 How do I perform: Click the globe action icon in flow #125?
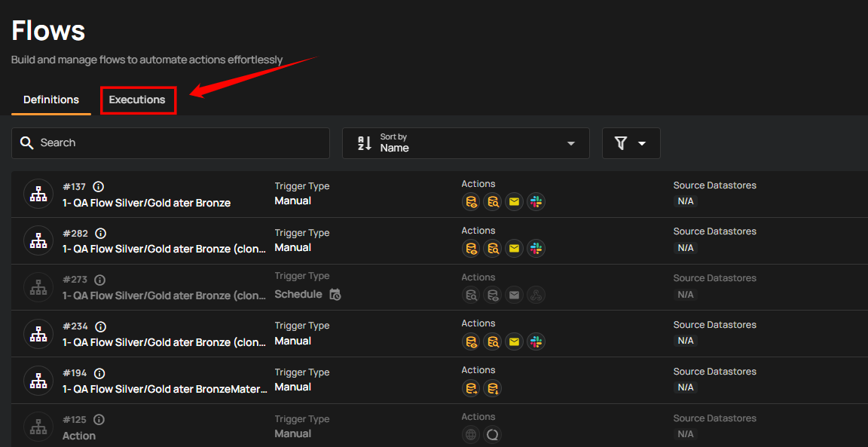point(471,435)
